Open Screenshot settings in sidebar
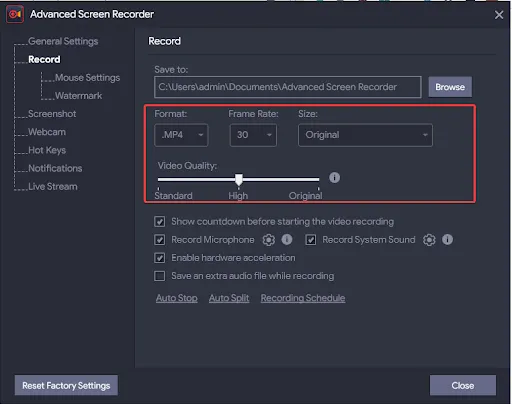 click(x=52, y=114)
